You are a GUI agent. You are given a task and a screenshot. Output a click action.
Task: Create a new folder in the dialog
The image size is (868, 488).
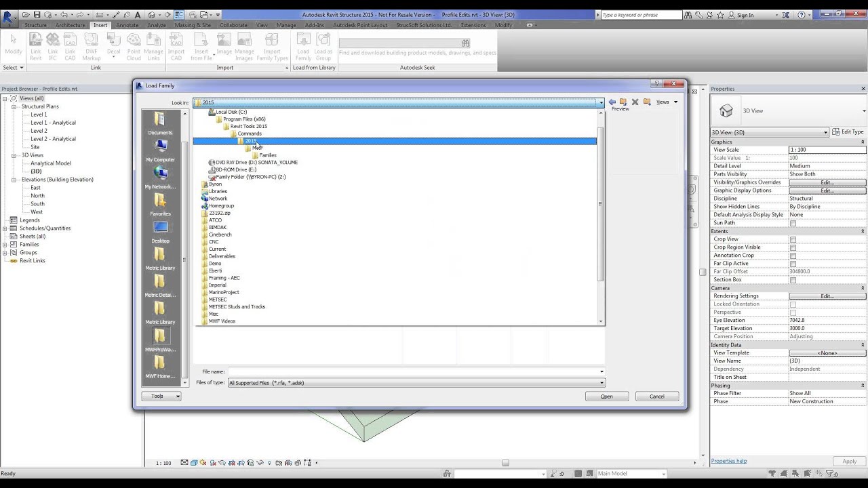pyautogui.click(x=647, y=102)
